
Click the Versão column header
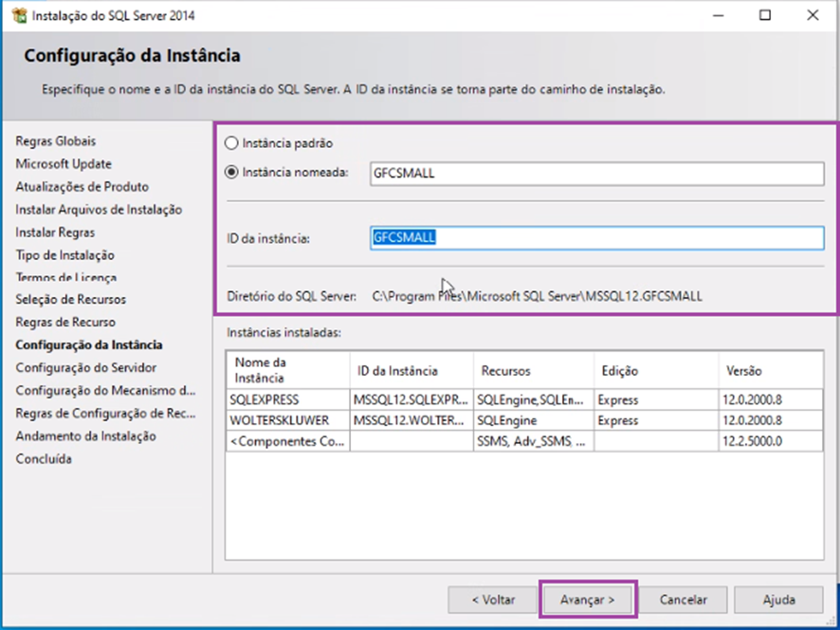771,370
